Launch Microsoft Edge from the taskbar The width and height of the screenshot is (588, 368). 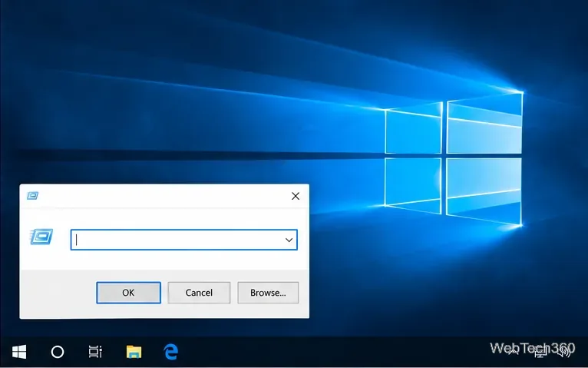click(171, 352)
